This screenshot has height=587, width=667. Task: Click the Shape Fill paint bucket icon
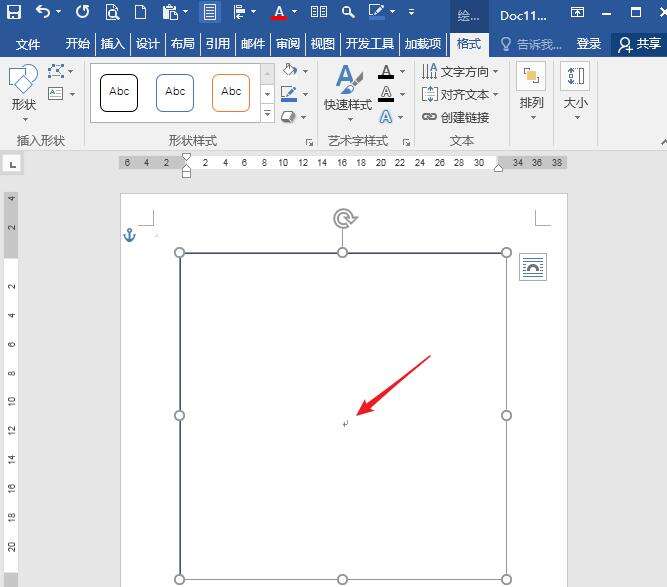(289, 71)
